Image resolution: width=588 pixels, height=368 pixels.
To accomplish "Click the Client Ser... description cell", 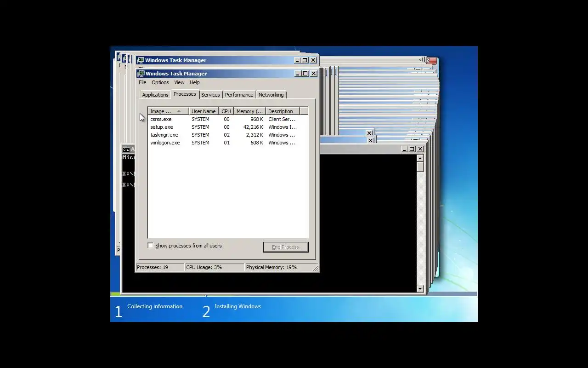I will click(282, 119).
